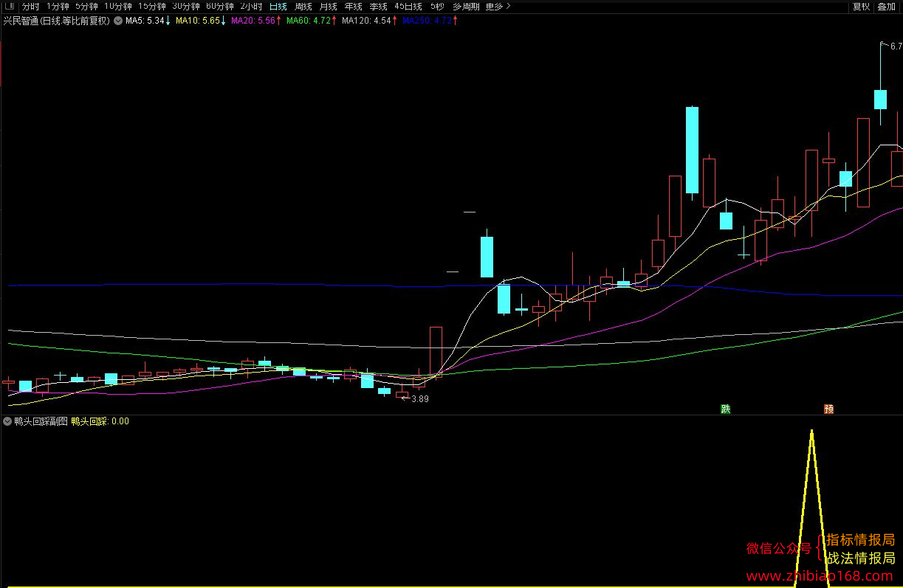Expand the 更多 periods menu
903x588 pixels.
[498, 7]
